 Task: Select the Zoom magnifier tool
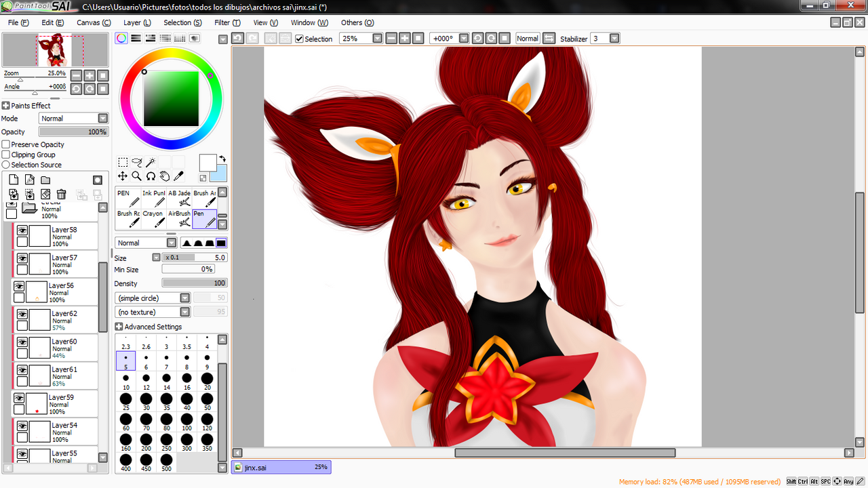pos(137,176)
